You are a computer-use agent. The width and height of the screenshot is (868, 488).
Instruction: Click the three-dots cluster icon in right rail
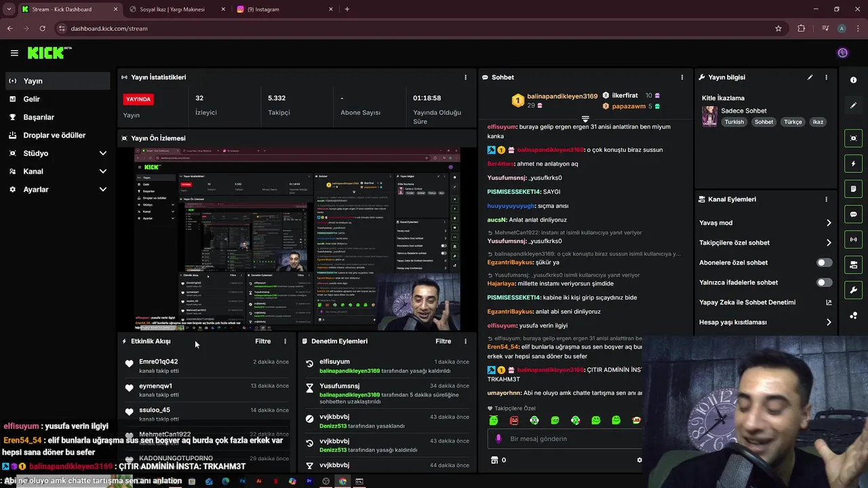pyautogui.click(x=853, y=316)
